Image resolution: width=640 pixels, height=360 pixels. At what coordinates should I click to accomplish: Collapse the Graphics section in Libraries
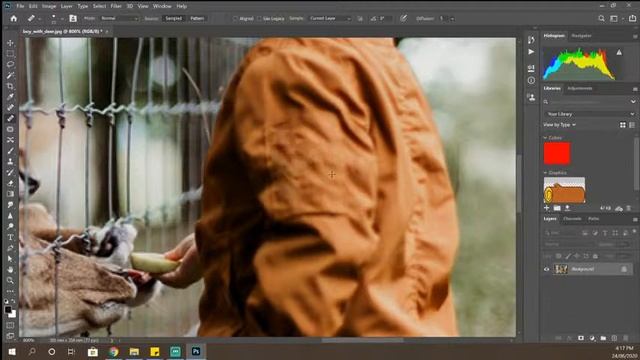[545, 173]
